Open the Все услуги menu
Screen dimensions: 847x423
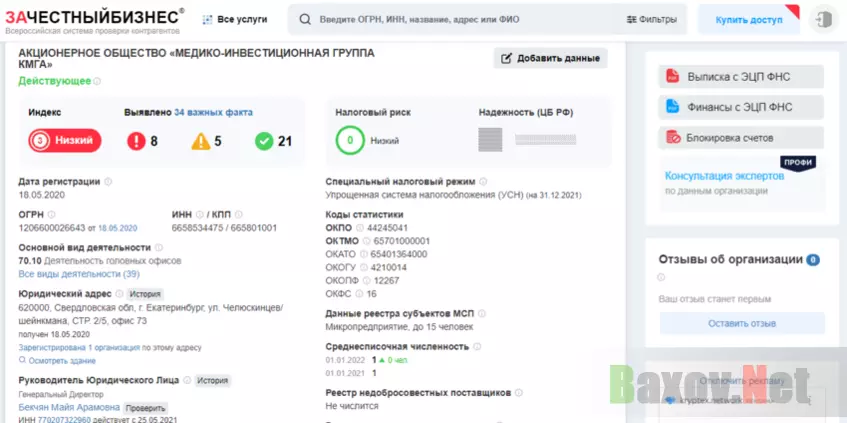point(235,19)
